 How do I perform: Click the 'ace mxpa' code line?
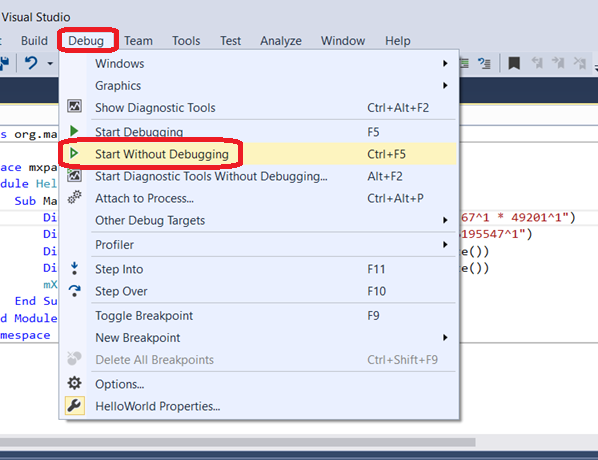point(29,167)
